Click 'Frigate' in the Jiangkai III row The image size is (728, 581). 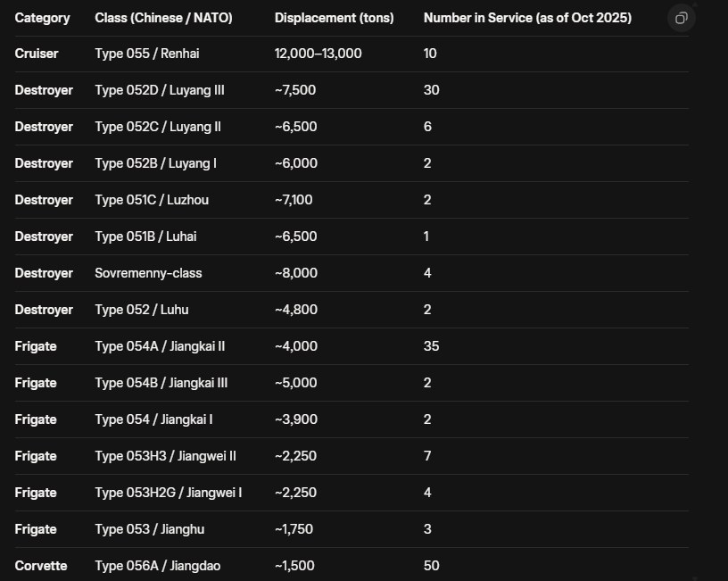pyautogui.click(x=36, y=383)
